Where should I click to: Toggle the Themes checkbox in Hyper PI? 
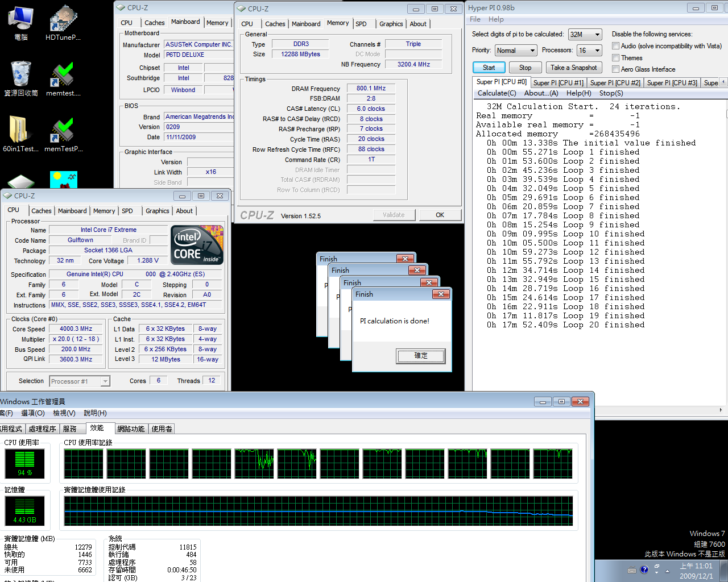(x=615, y=58)
